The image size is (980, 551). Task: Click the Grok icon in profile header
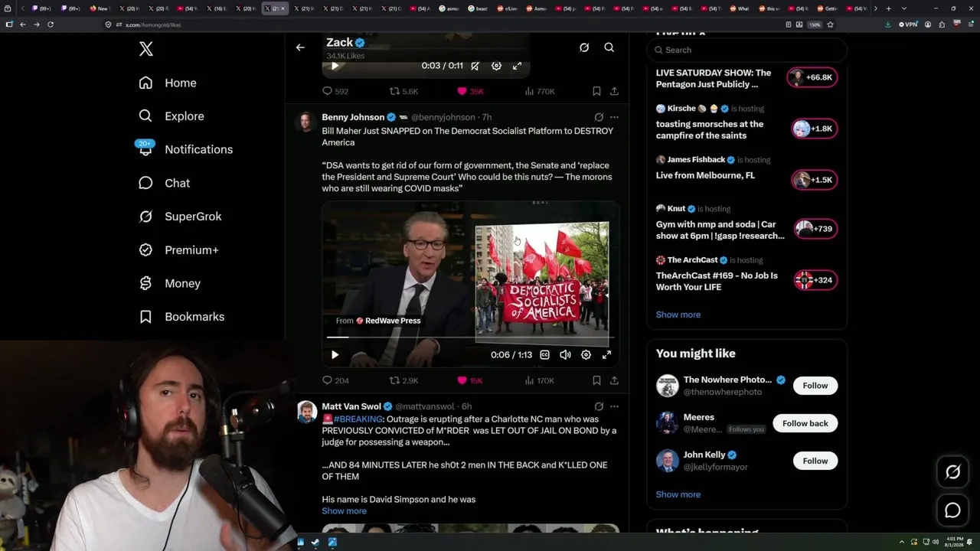584,47
